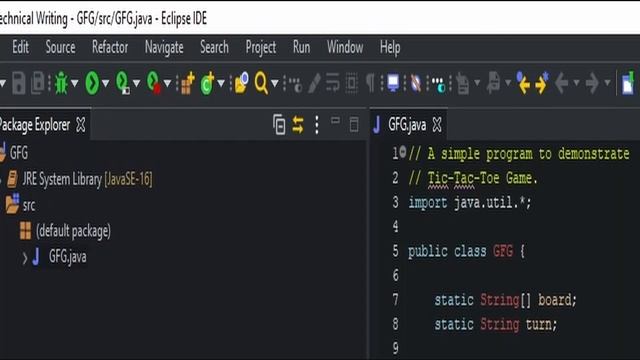Select the src folder node
The width and height of the screenshot is (640, 360).
(29, 205)
